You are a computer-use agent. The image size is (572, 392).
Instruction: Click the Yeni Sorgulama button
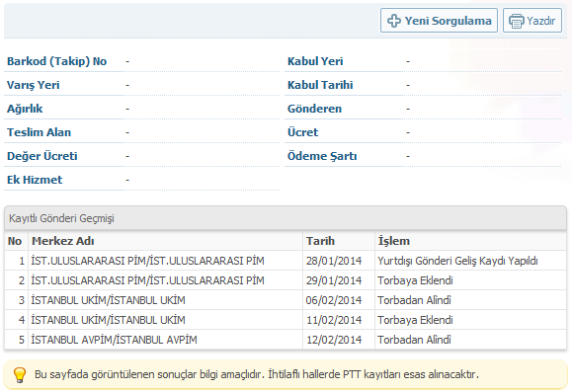pos(439,21)
